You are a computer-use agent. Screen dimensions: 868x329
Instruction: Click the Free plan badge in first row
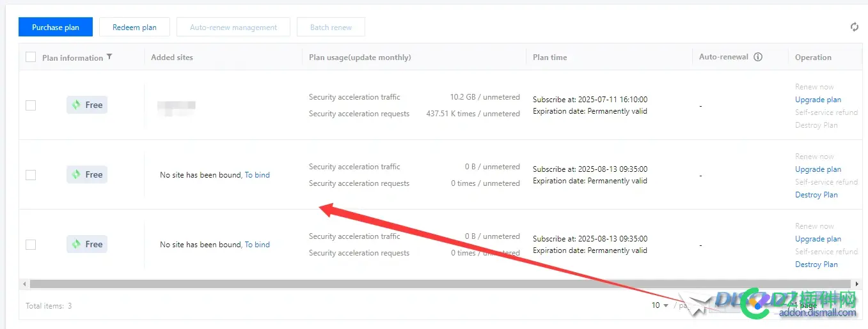pyautogui.click(x=87, y=105)
